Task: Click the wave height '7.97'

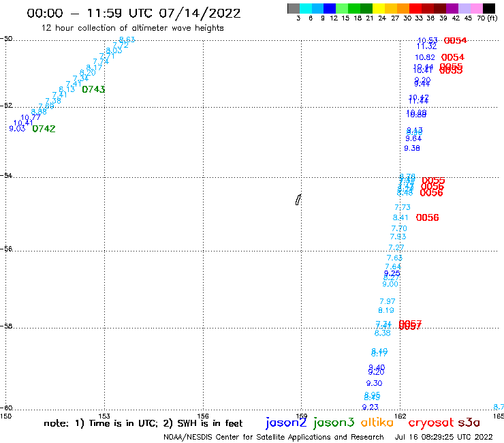Action: [x=388, y=301]
